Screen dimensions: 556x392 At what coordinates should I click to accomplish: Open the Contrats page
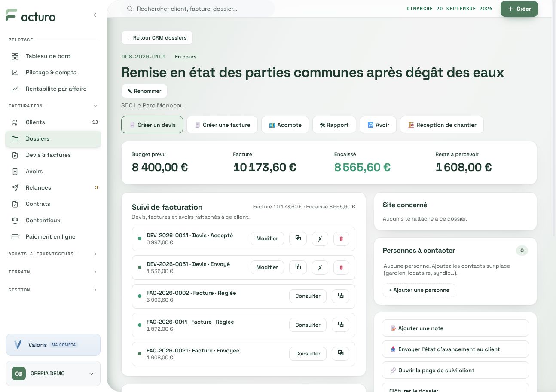coord(53,204)
